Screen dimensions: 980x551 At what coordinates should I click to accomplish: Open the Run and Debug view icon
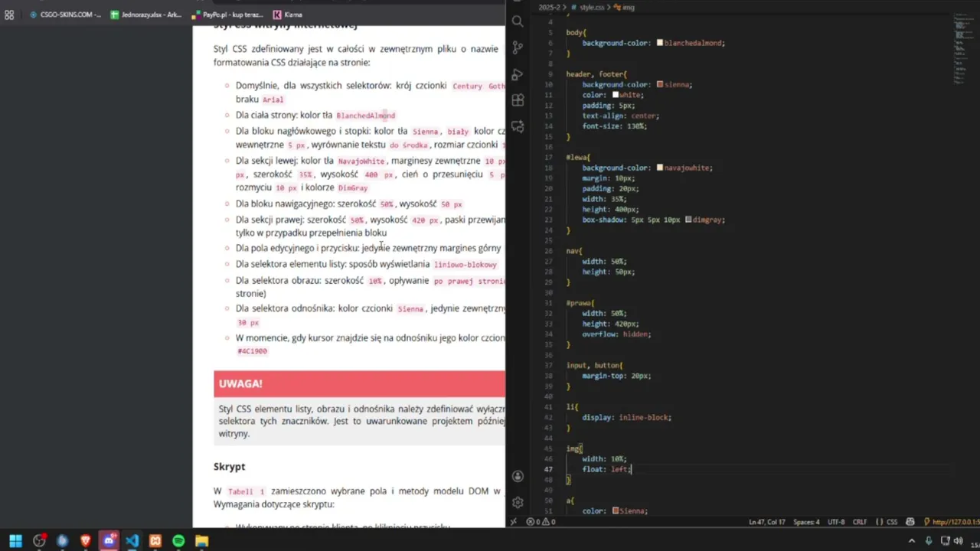click(518, 74)
